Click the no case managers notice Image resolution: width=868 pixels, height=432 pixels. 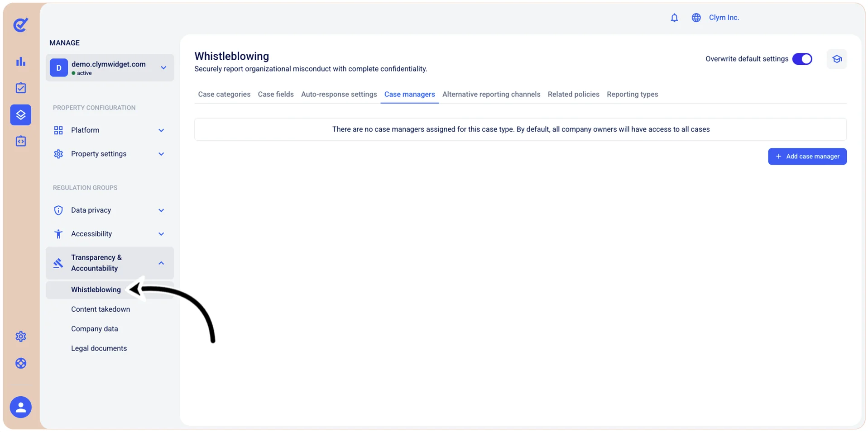pyautogui.click(x=521, y=129)
